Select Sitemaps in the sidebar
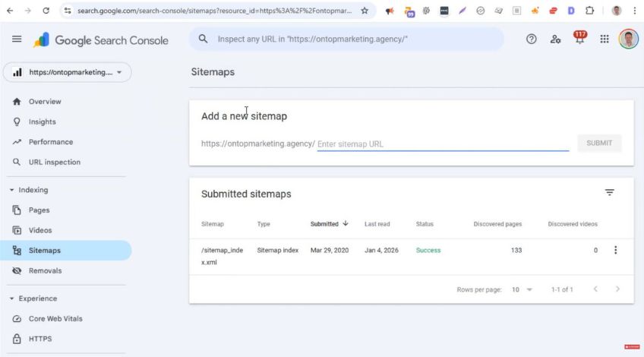644x357 pixels. (66, 250)
